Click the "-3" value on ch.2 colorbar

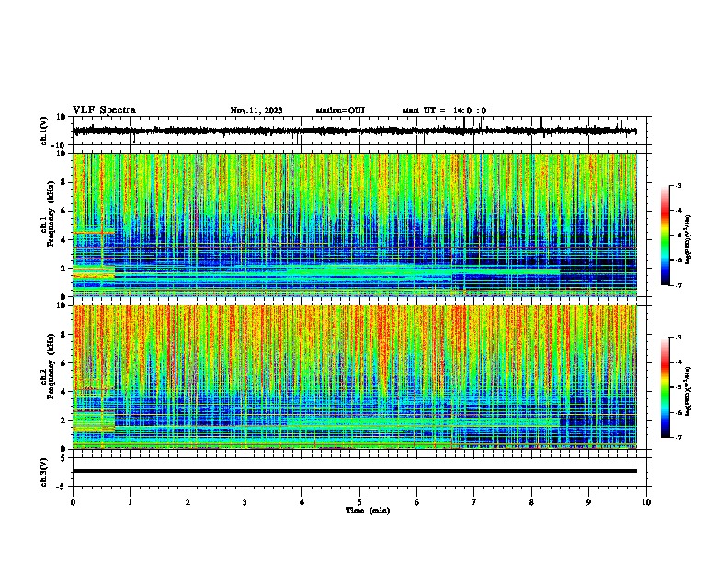coord(677,338)
